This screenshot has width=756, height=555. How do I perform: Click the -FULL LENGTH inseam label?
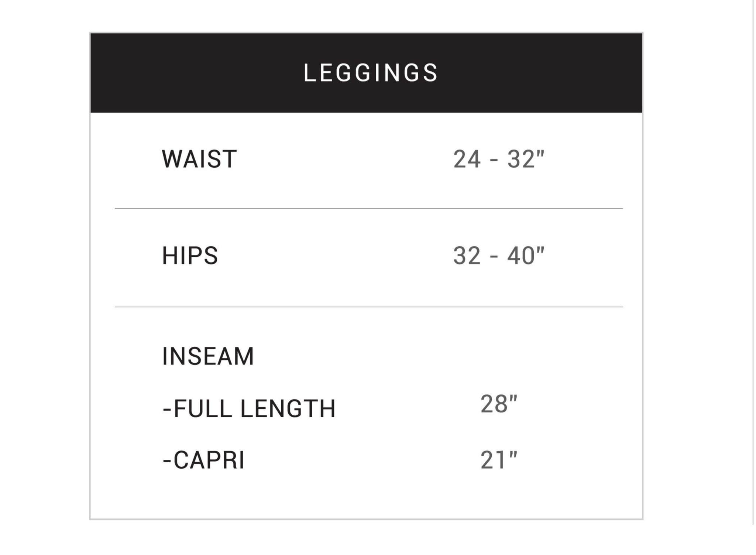coord(249,409)
